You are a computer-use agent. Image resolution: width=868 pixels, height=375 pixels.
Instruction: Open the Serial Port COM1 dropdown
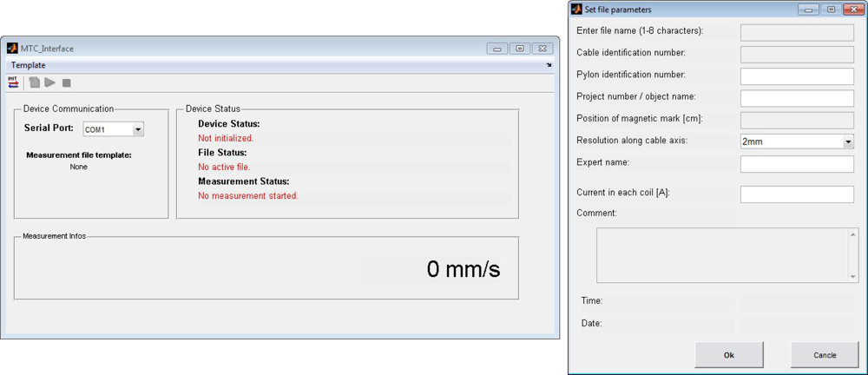coord(114,129)
